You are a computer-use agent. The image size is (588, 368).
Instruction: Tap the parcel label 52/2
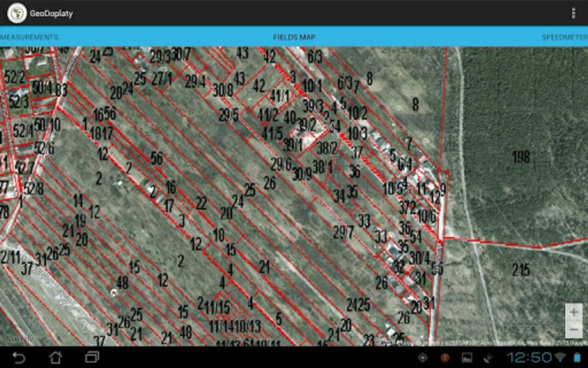point(15,77)
